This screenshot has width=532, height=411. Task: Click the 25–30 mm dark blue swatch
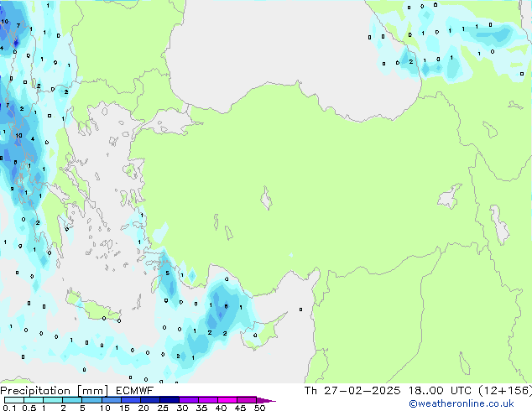170,400
